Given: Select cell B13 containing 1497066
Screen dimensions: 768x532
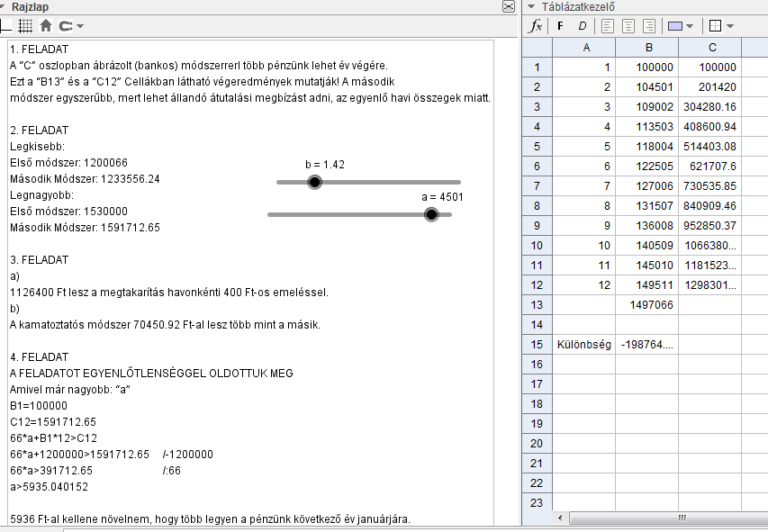Looking at the screenshot, I should (647, 304).
